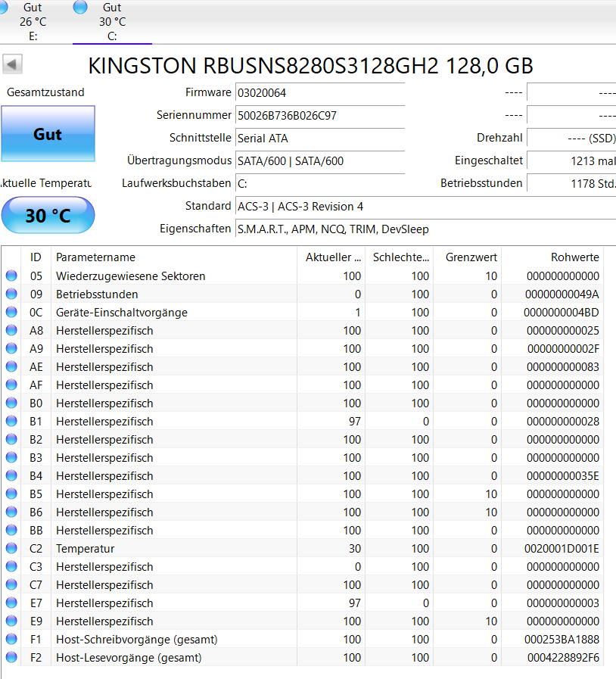
Task: Click the Aktueller column header
Action: pyautogui.click(x=331, y=257)
